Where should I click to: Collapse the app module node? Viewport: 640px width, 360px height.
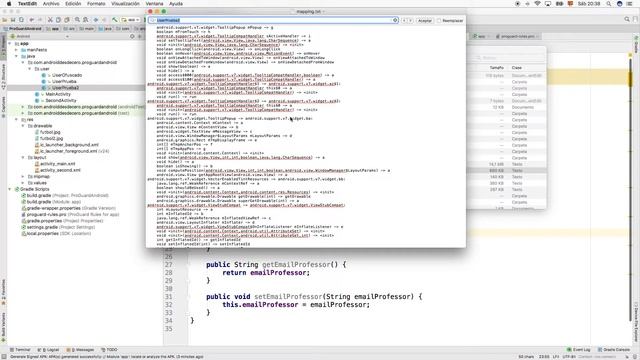pos(10,43)
